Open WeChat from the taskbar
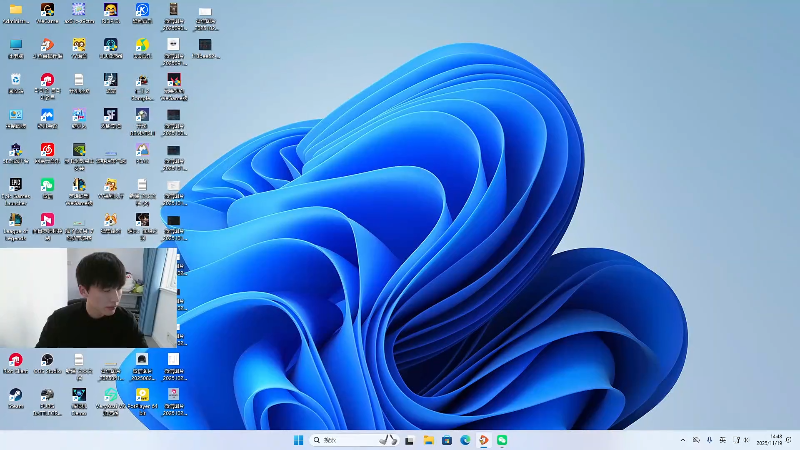Screen dimensions: 800x450 [502, 440]
